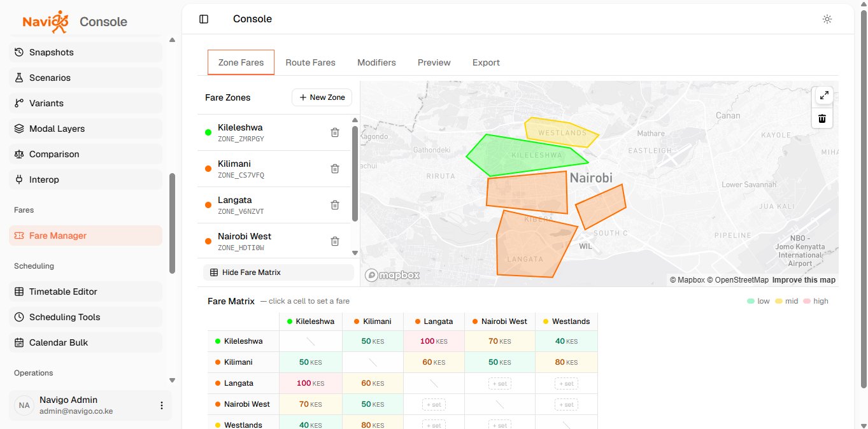Select the Langata zone in the list
This screenshot has width=868, height=429.
point(274,205)
